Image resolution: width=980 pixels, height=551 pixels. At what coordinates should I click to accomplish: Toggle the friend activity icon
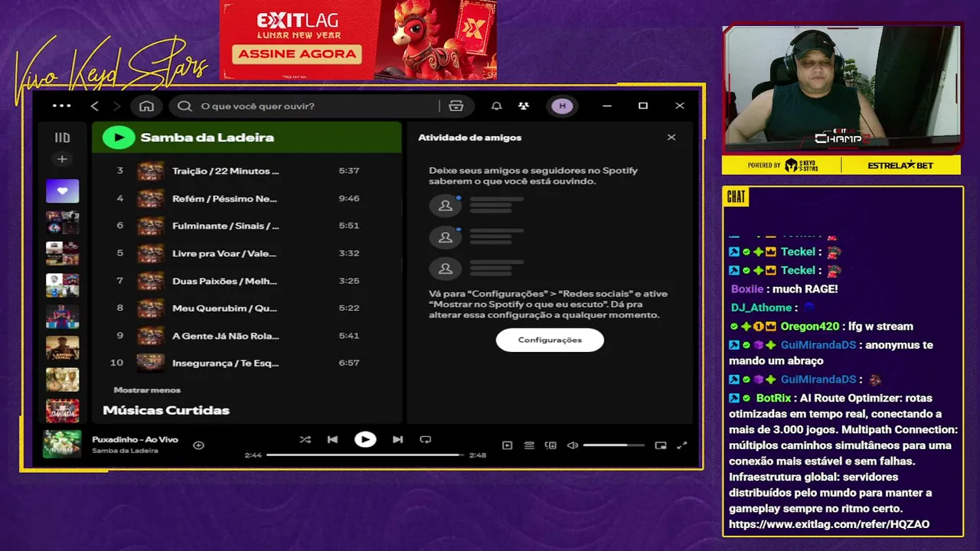(x=524, y=106)
